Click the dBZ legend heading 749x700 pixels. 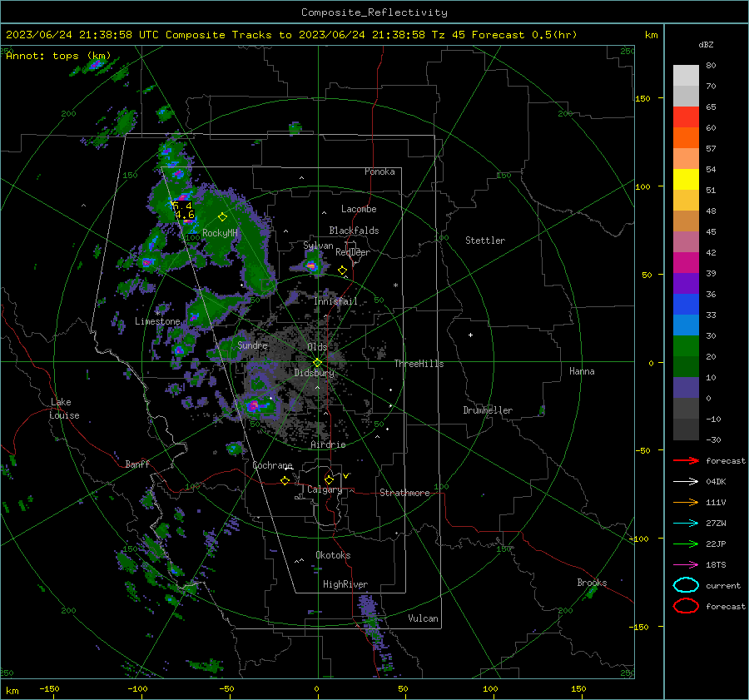[706, 44]
